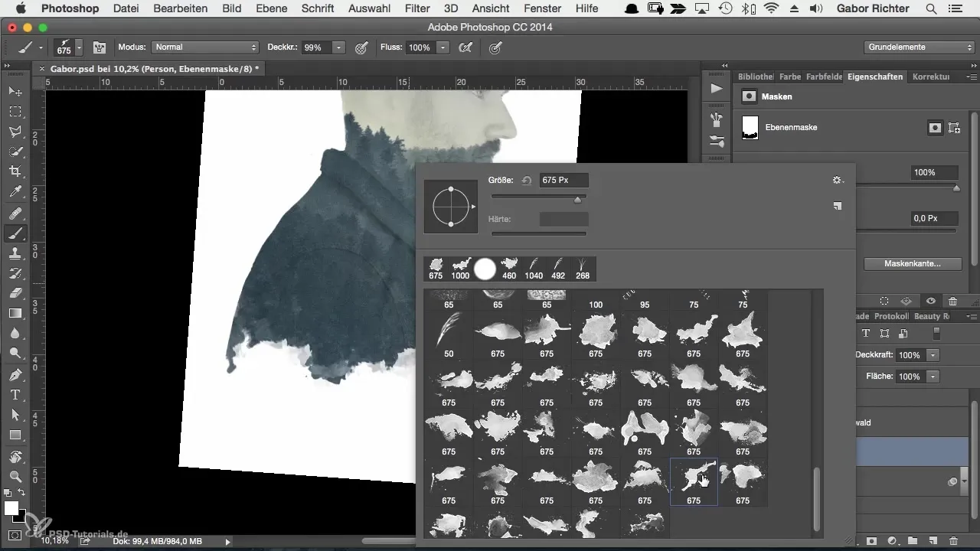Select recent brush preset 1000
The height and width of the screenshot is (551, 980).
460,269
